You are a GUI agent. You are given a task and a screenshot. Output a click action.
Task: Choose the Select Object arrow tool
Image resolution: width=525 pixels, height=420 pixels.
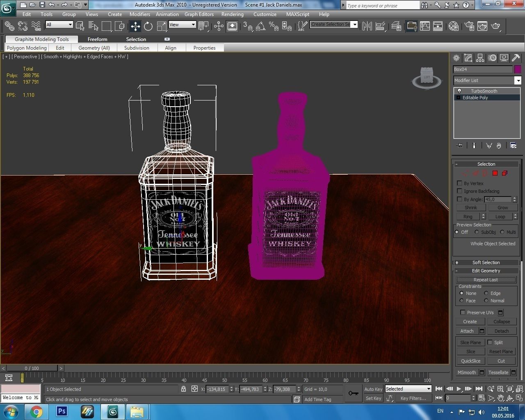[x=80, y=26]
